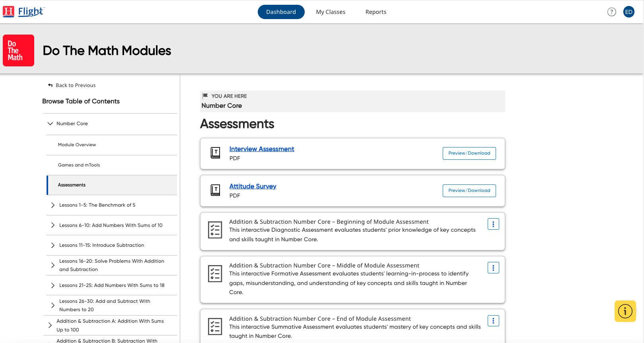Viewport: 644px width, 343px height.
Task: Expand Lessons 11-15: Introduce Subtraction
Action: pos(53,245)
